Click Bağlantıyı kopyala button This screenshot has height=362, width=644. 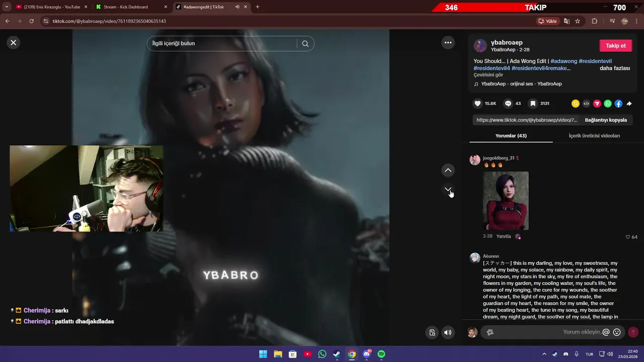click(606, 120)
